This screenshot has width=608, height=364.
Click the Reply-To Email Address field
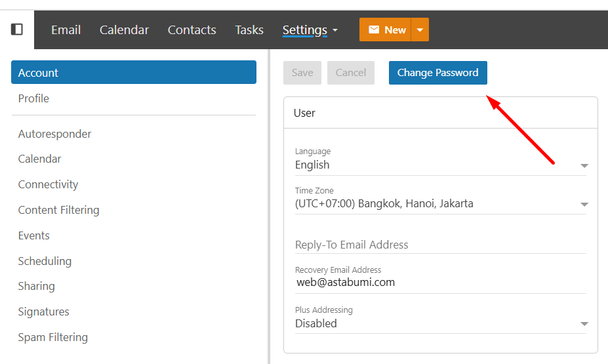pyautogui.click(x=440, y=245)
